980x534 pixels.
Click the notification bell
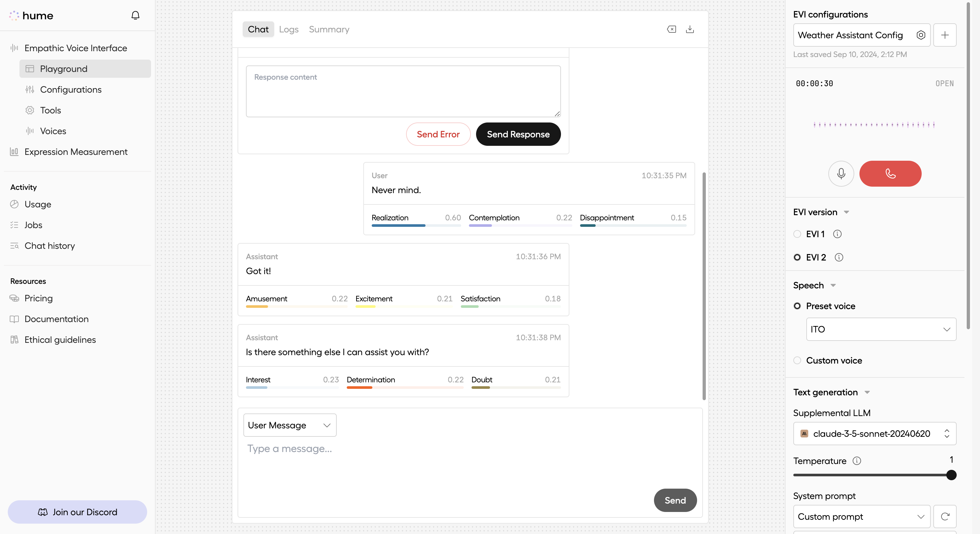click(x=135, y=15)
